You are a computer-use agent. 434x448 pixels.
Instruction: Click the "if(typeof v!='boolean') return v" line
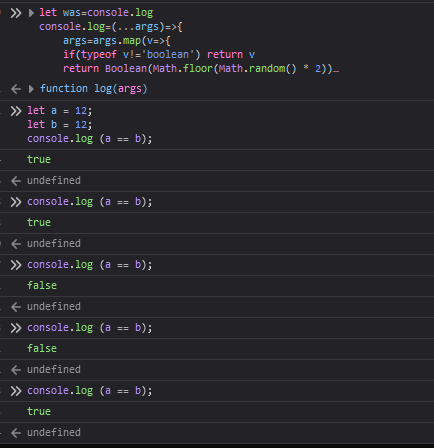[159, 55]
